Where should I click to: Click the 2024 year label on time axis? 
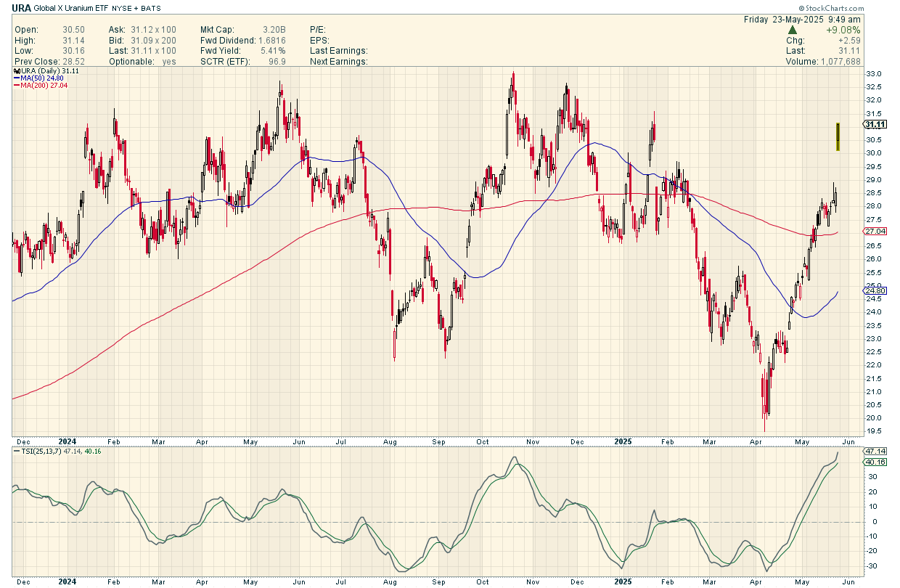click(67, 440)
